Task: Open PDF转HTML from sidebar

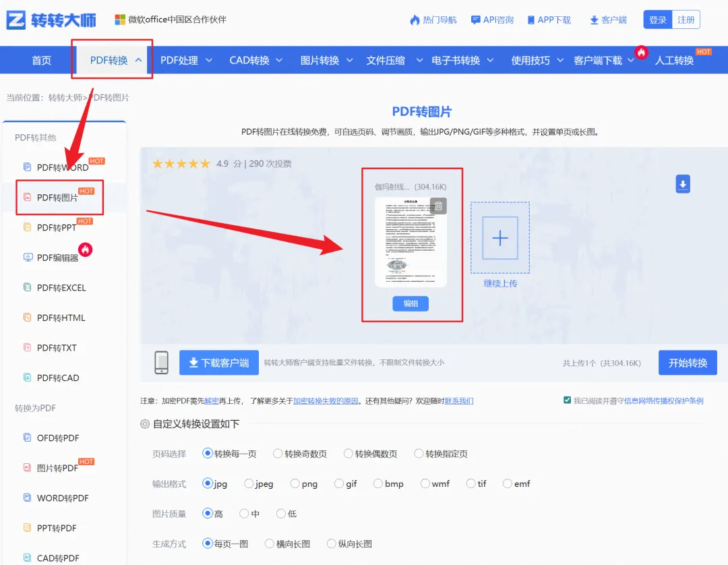Action: [x=61, y=318]
